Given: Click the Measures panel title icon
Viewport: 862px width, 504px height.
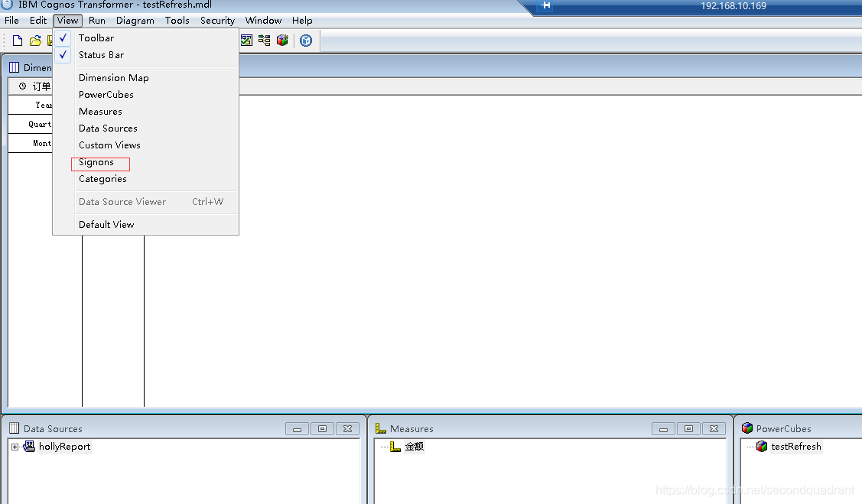Looking at the screenshot, I should [380, 428].
